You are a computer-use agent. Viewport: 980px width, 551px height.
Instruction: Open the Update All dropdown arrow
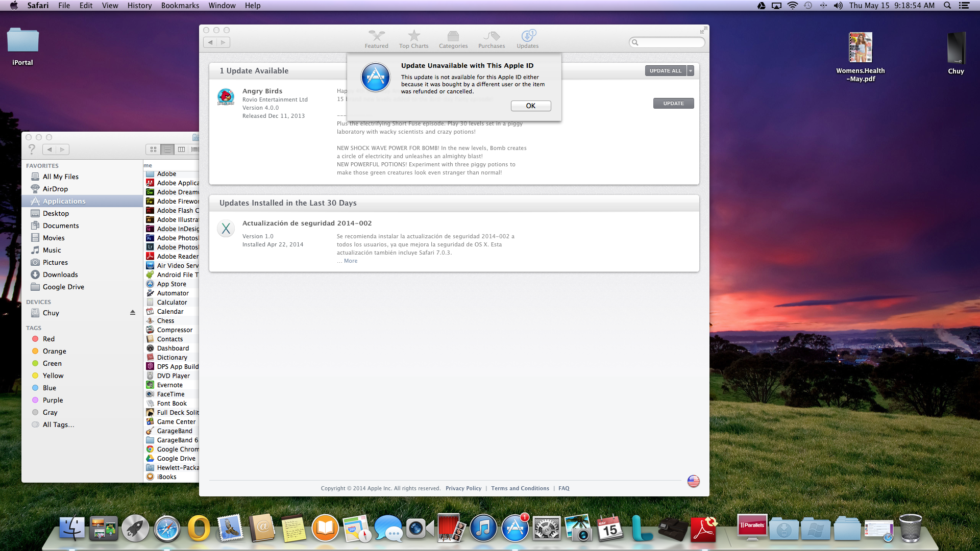[x=691, y=71]
